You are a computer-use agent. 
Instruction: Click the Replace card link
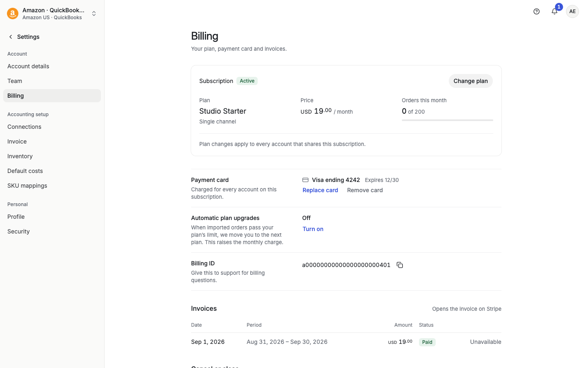coord(320,190)
